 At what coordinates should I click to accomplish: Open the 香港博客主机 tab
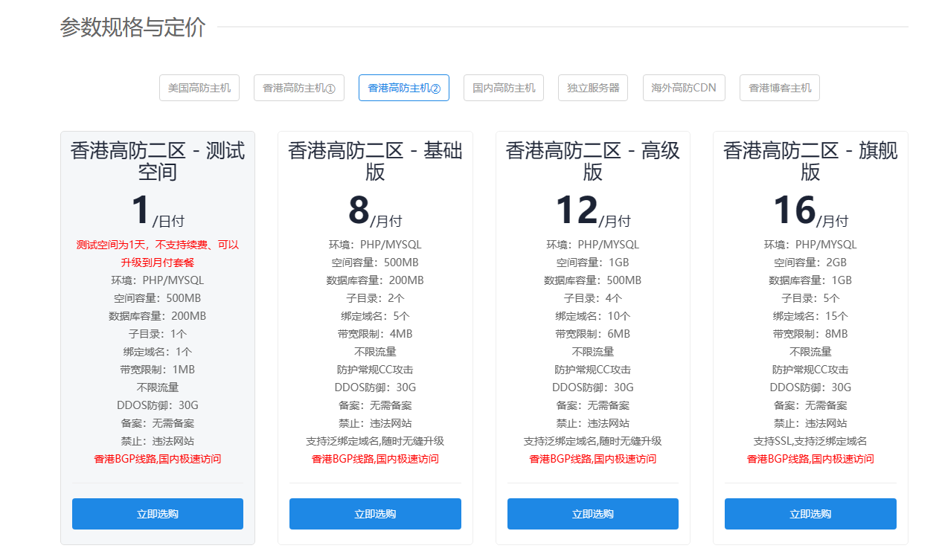[779, 88]
